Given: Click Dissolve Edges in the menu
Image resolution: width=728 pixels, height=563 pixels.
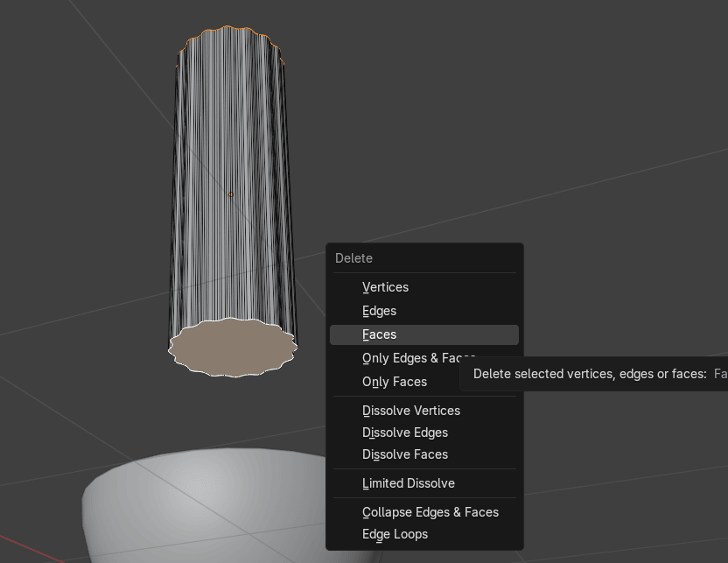Looking at the screenshot, I should point(404,433).
